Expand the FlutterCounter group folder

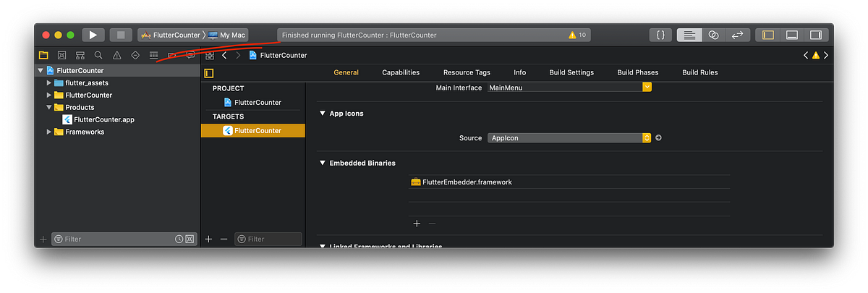pos(49,95)
